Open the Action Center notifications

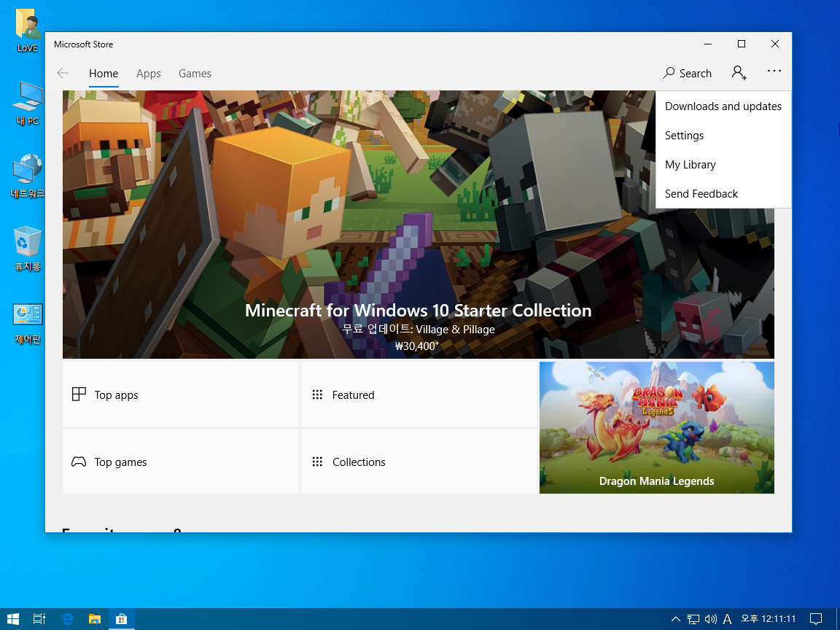(x=816, y=619)
